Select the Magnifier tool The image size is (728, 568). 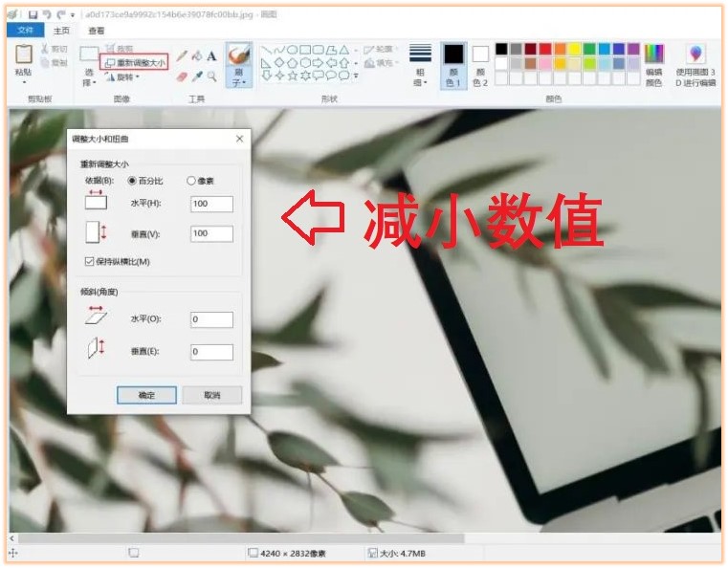coord(211,76)
